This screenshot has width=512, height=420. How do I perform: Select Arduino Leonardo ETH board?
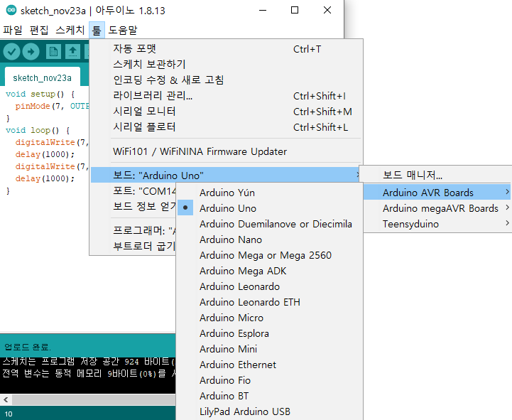[x=269, y=302]
